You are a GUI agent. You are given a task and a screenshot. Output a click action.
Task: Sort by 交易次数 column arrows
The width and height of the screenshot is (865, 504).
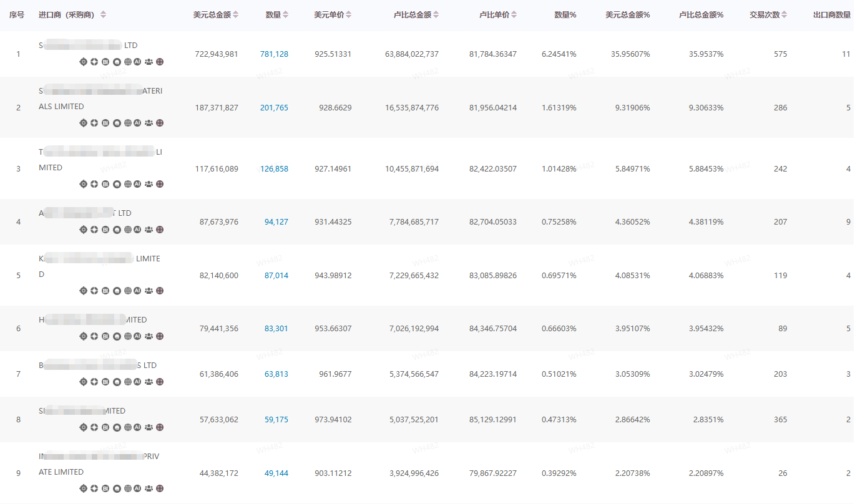[784, 15]
